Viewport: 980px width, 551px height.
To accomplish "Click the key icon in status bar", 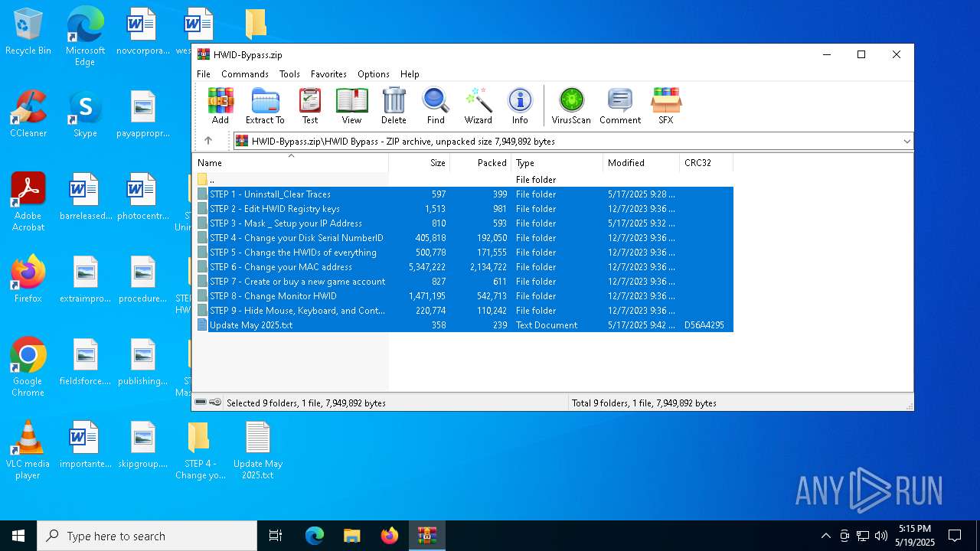I will [215, 403].
